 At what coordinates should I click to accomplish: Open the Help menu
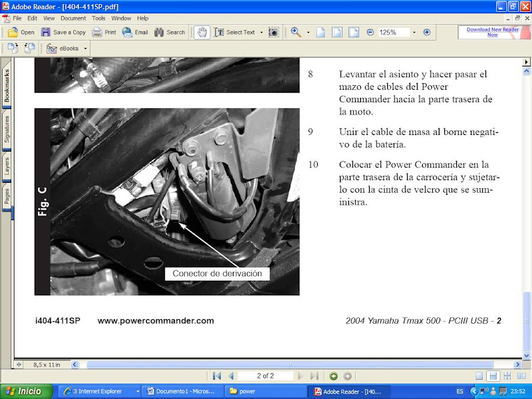(142, 19)
